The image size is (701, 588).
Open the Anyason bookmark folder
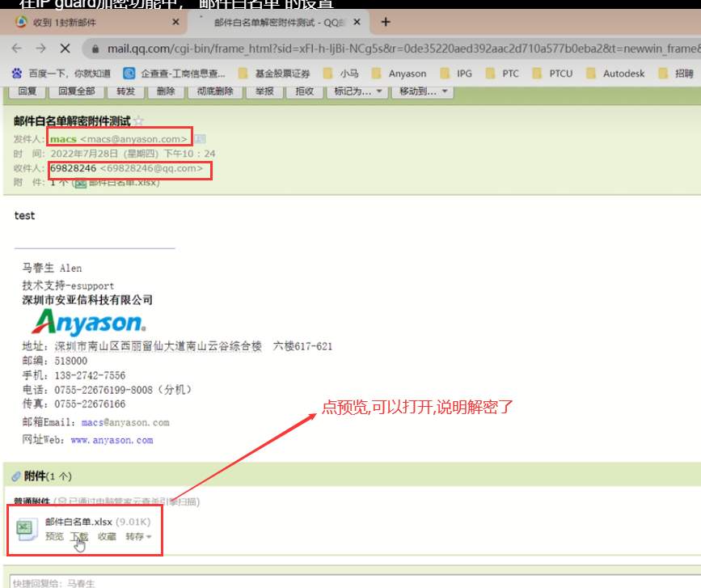point(399,74)
